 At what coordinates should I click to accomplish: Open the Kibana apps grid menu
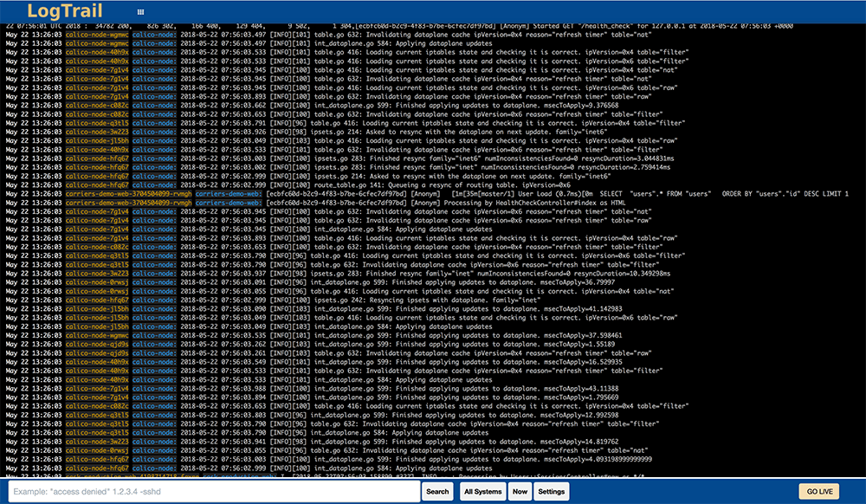[x=139, y=12]
